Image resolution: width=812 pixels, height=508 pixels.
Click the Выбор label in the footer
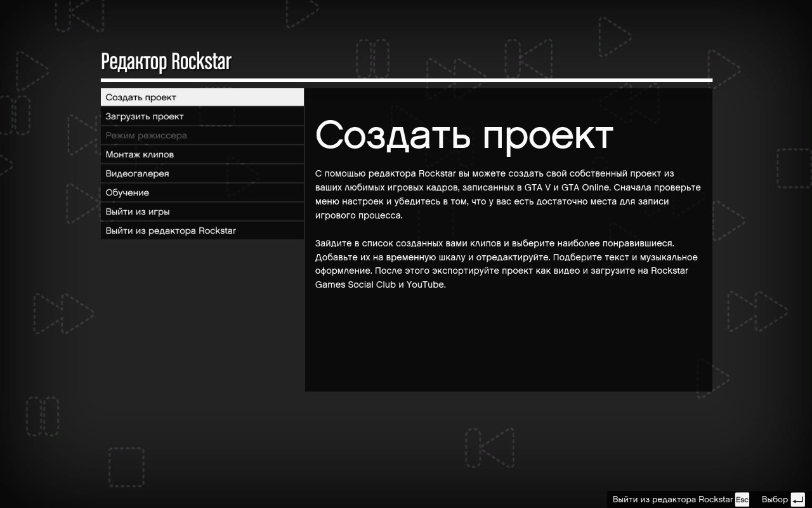tap(775, 499)
